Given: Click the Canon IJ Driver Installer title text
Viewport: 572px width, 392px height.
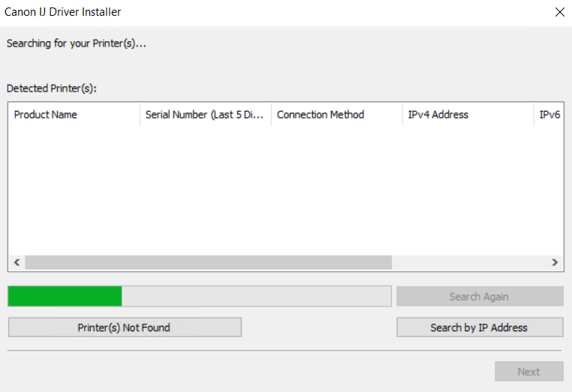Looking at the screenshot, I should pyautogui.click(x=62, y=12).
